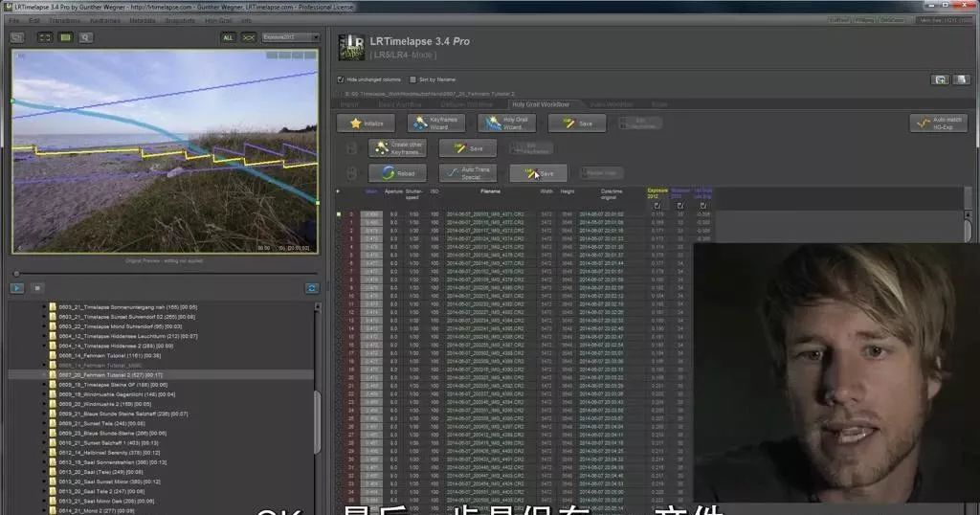980x515 pixels.
Task: Click the lock icon beside Reload
Action: pos(351,173)
